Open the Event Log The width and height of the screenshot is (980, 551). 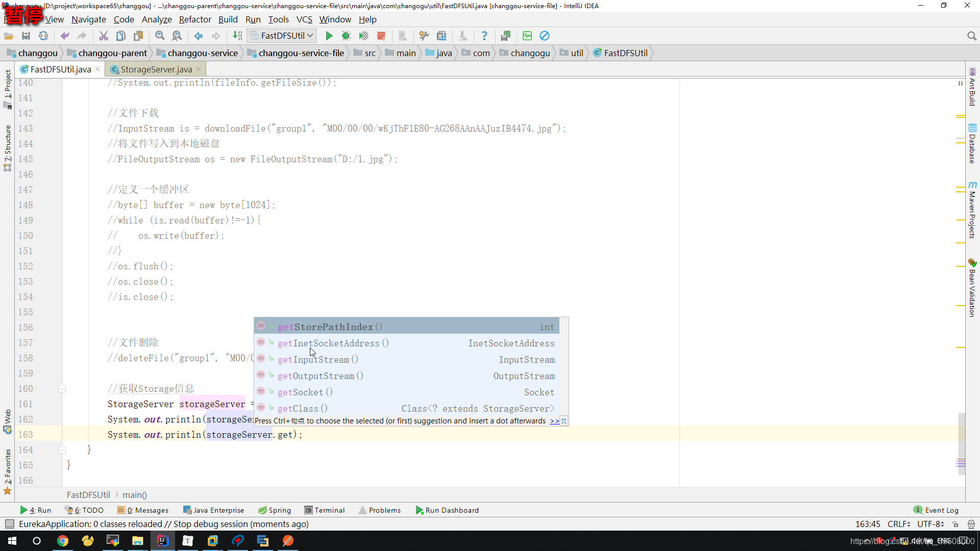coord(936,510)
